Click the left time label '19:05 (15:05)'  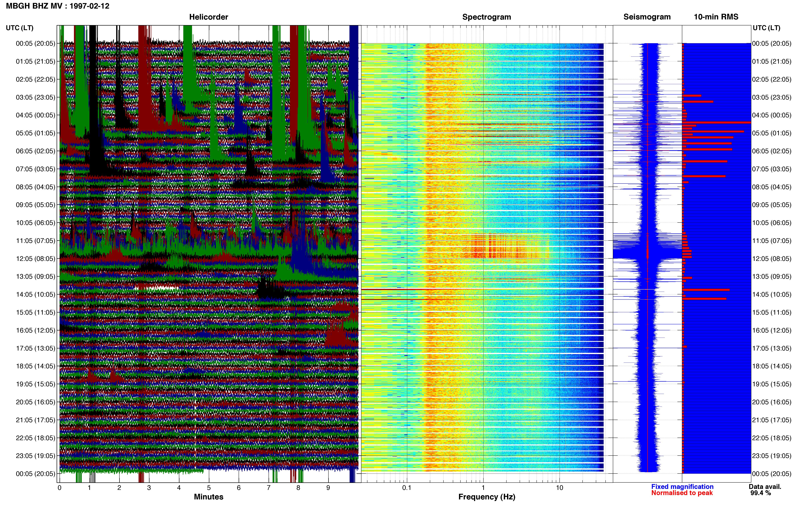(x=35, y=384)
